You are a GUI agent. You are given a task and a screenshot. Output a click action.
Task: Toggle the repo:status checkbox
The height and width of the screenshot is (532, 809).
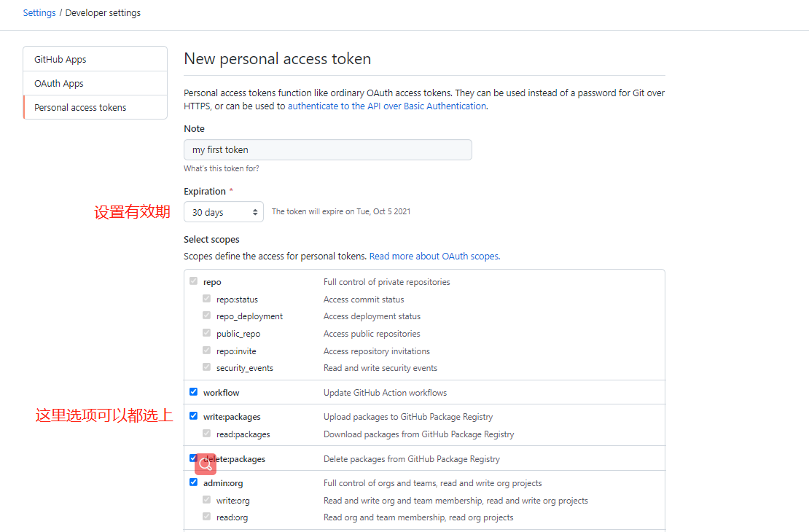(207, 299)
